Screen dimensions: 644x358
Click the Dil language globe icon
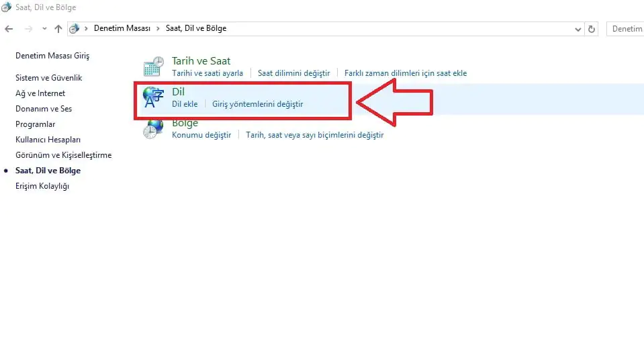153,97
